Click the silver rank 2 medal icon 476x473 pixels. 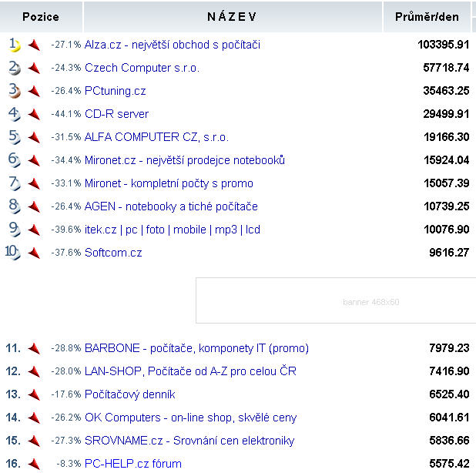point(15,68)
